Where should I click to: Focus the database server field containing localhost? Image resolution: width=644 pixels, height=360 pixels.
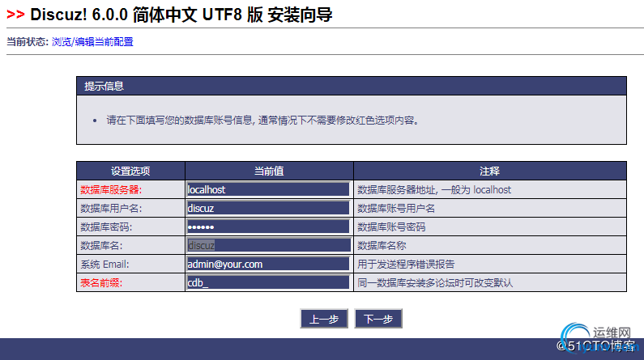(x=268, y=189)
